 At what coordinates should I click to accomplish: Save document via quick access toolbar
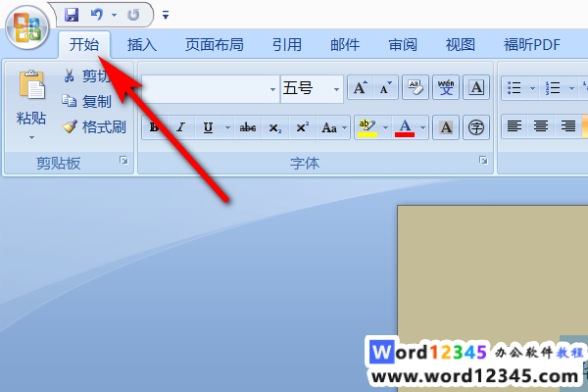tap(72, 15)
